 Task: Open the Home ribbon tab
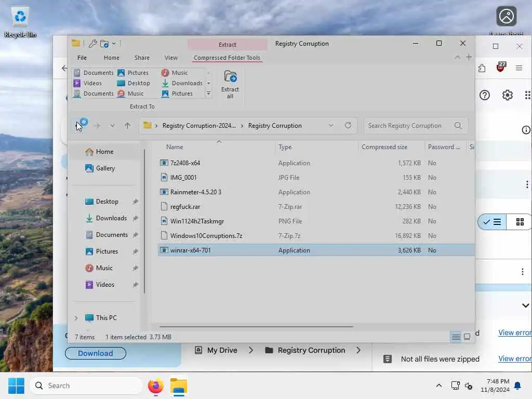[112, 58]
